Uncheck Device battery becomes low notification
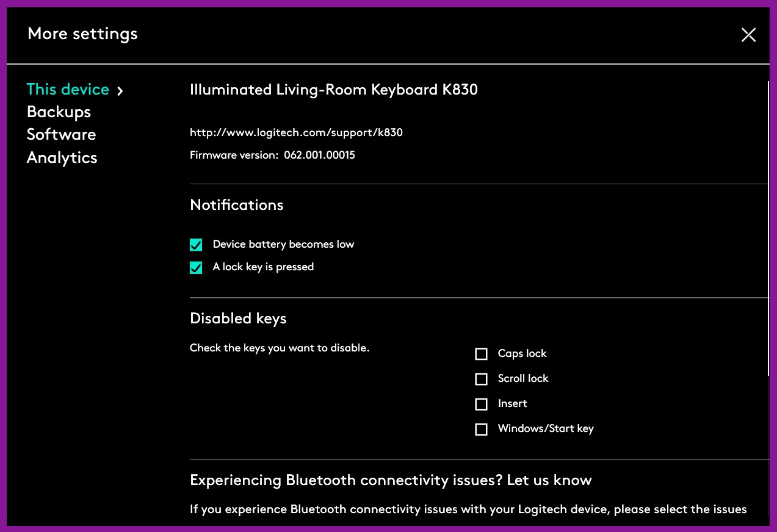This screenshot has height=532, width=777. [196, 245]
